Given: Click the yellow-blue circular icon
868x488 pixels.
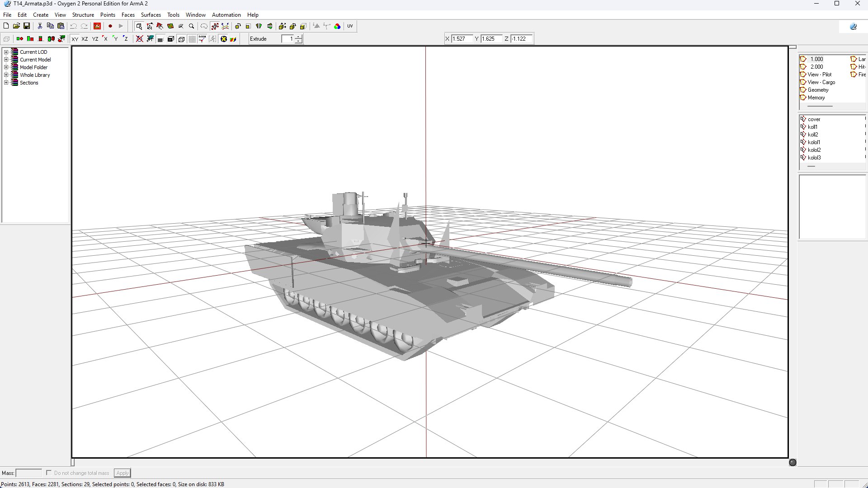Looking at the screenshot, I should 223,39.
